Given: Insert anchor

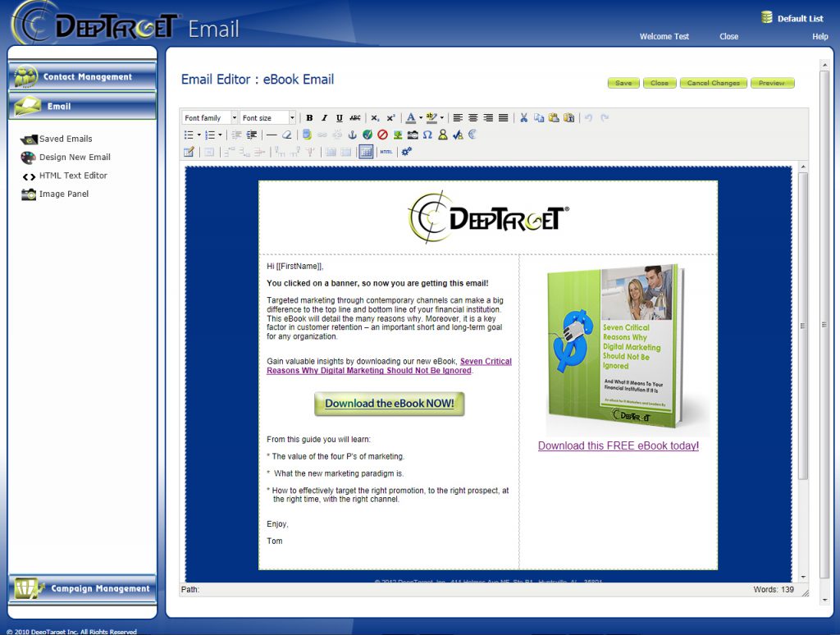Looking at the screenshot, I should 352,135.
